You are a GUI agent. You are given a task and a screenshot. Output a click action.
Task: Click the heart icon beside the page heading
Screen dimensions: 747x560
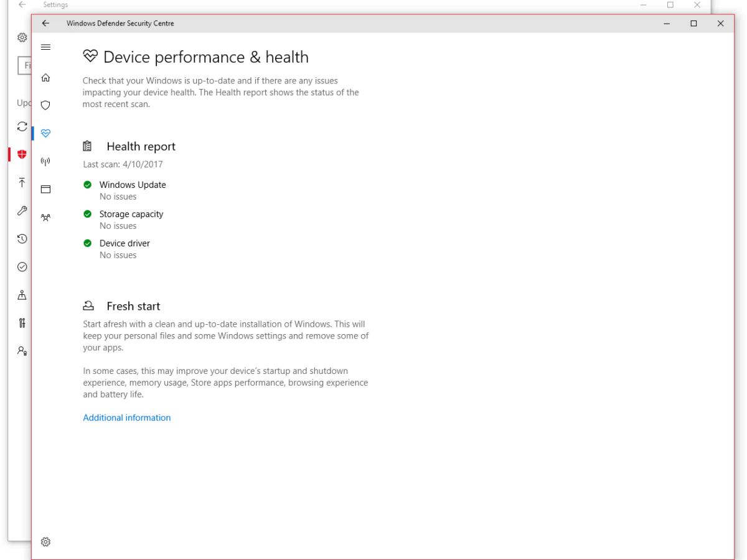(90, 57)
